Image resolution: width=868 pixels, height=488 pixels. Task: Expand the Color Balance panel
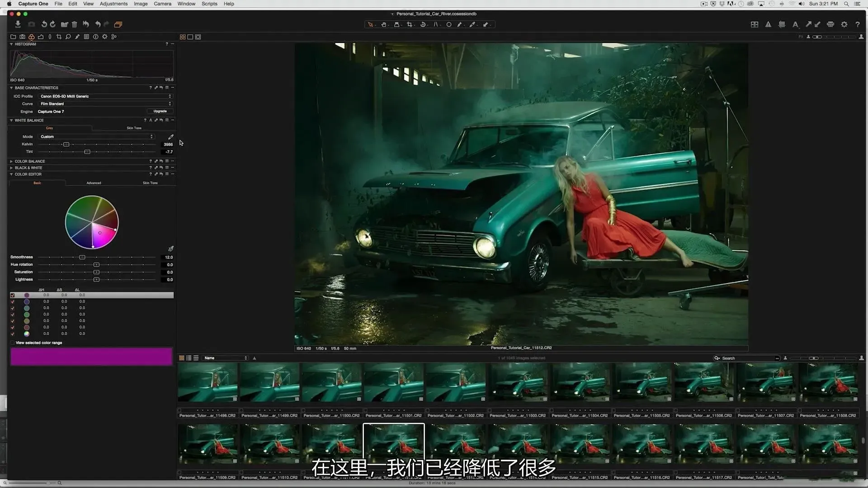[11, 161]
